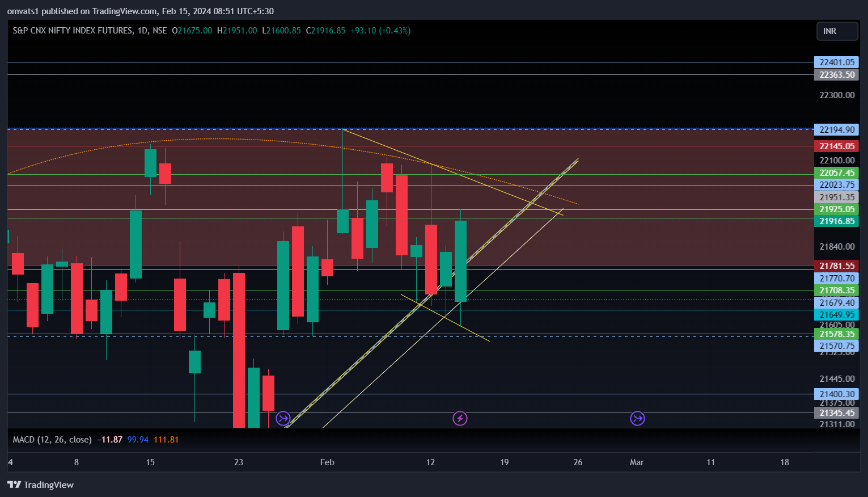Image resolution: width=868 pixels, height=497 pixels.
Task: Select the green 22057.45 price label
Action: tap(836, 173)
